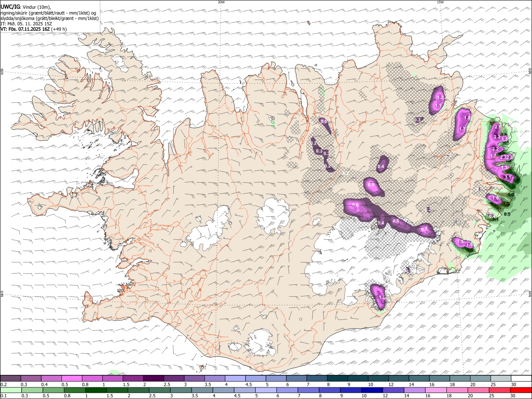Screen dimensions: 532x399
Task: Pick the pale grey upper swatch labeled 25
Action: click(x=501, y=378)
